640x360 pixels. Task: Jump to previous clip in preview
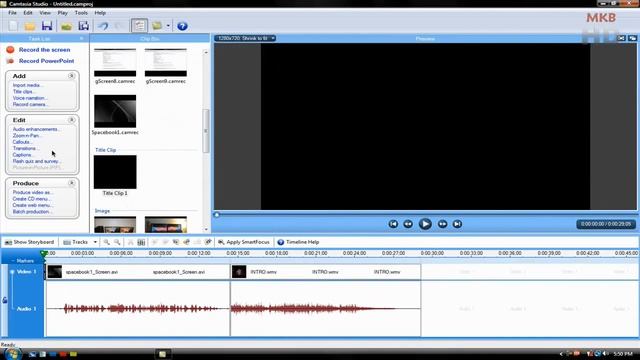[393, 224]
